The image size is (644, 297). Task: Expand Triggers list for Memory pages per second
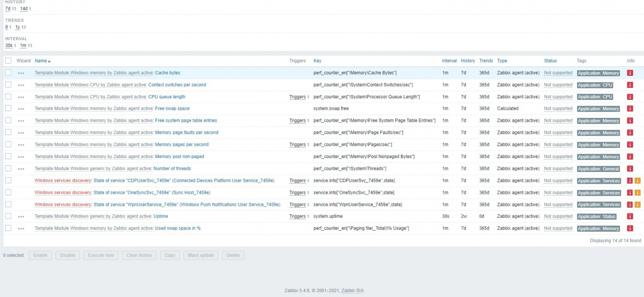coord(297,145)
